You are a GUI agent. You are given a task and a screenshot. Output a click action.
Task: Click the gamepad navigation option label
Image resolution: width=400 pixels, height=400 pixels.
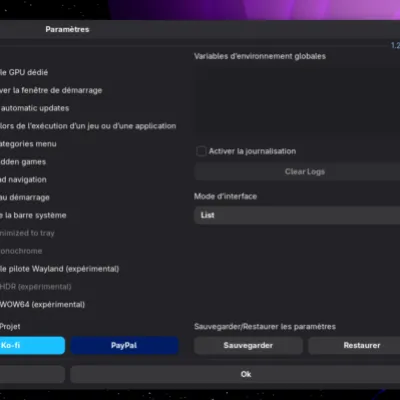tap(23, 180)
